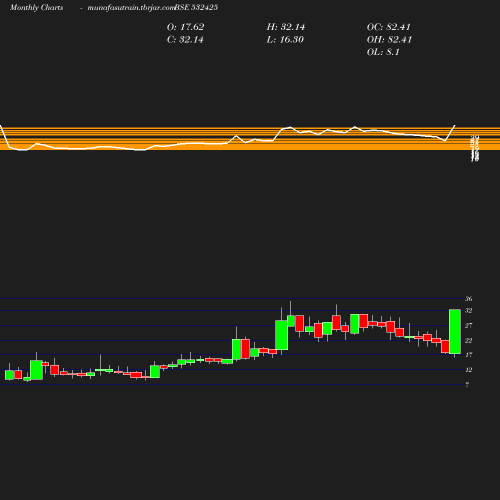500x500 pixels.
Task: Click the 'Monthly Charts' title text
Action: [37, 7]
